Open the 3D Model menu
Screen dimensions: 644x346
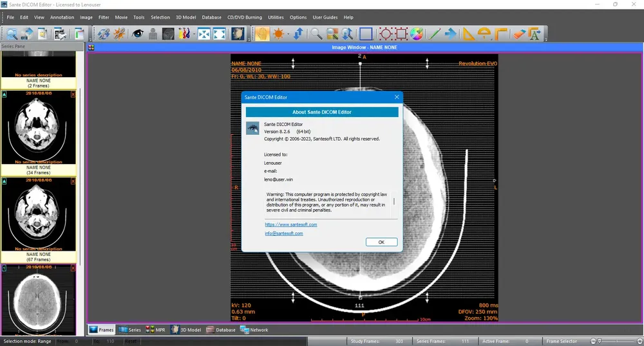click(x=185, y=17)
